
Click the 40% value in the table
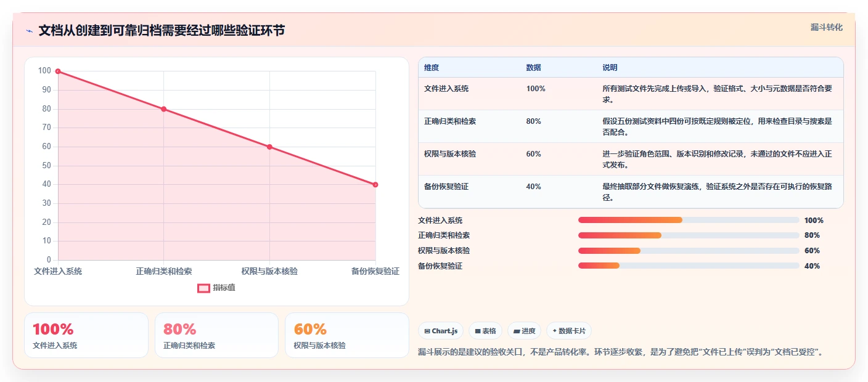534,187
